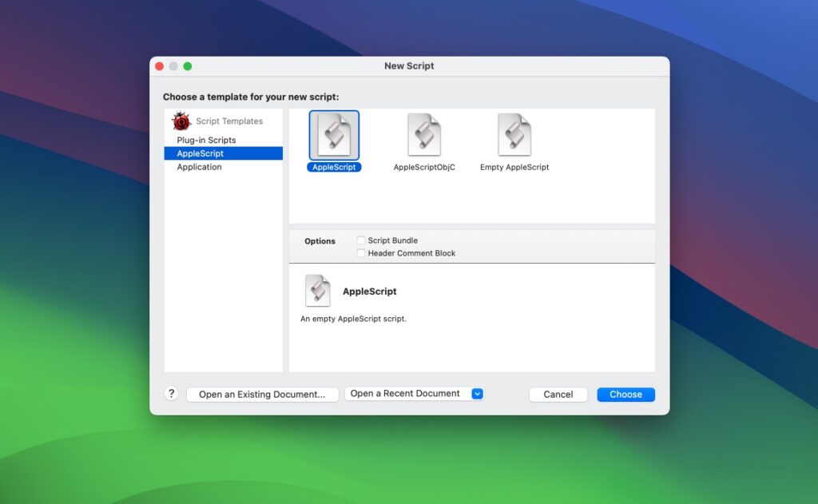
Task: Click the blue chevron on recent documents picker
Action: tap(478, 393)
